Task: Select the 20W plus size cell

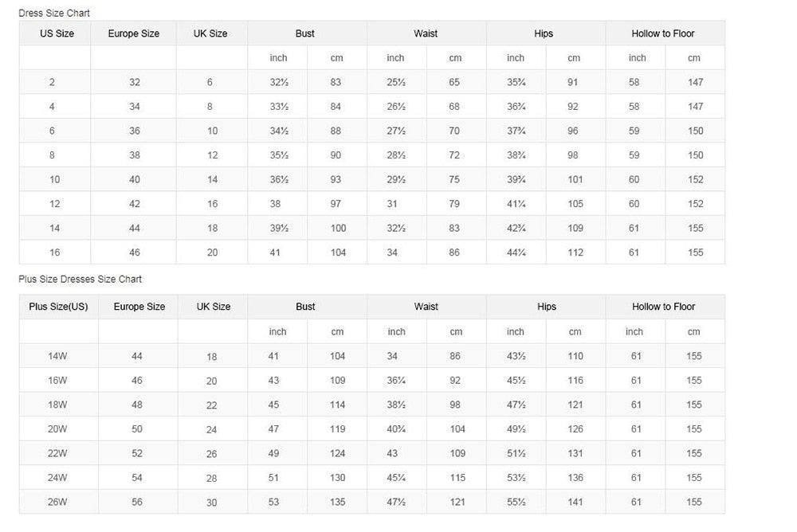Action: 57,429
